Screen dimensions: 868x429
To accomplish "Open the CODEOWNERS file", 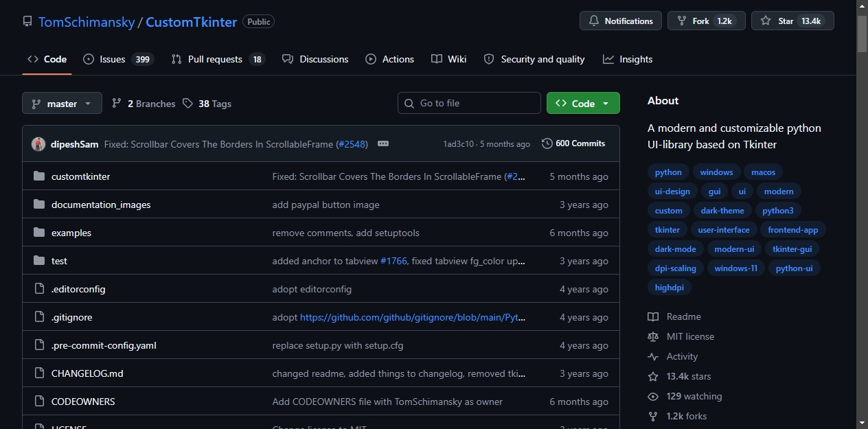I will pyautogui.click(x=83, y=402).
